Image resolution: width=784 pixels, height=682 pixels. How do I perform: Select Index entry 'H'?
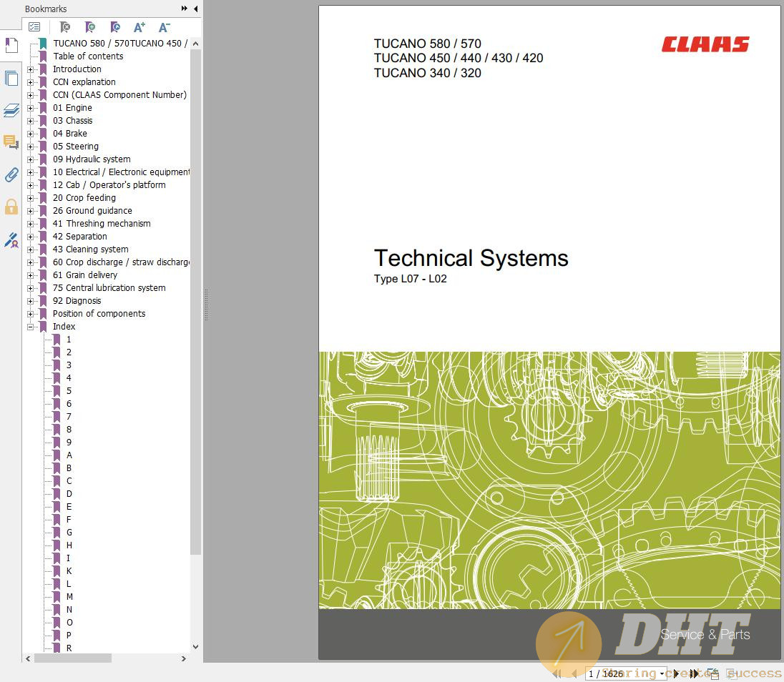69,545
